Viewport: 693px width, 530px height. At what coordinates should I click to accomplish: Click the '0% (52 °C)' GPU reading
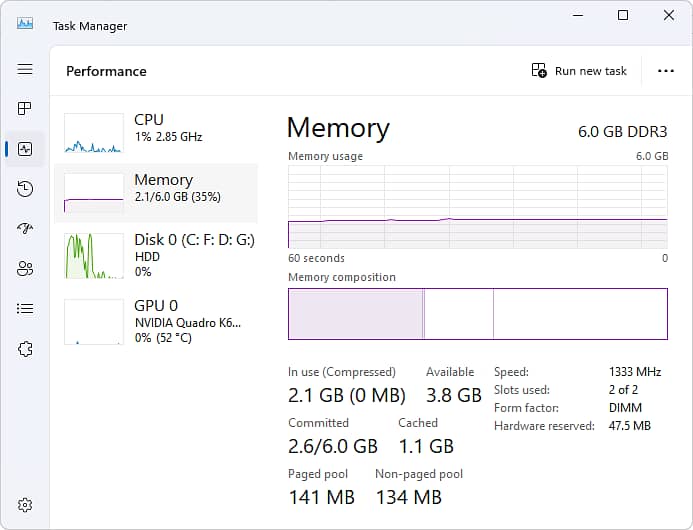(163, 338)
